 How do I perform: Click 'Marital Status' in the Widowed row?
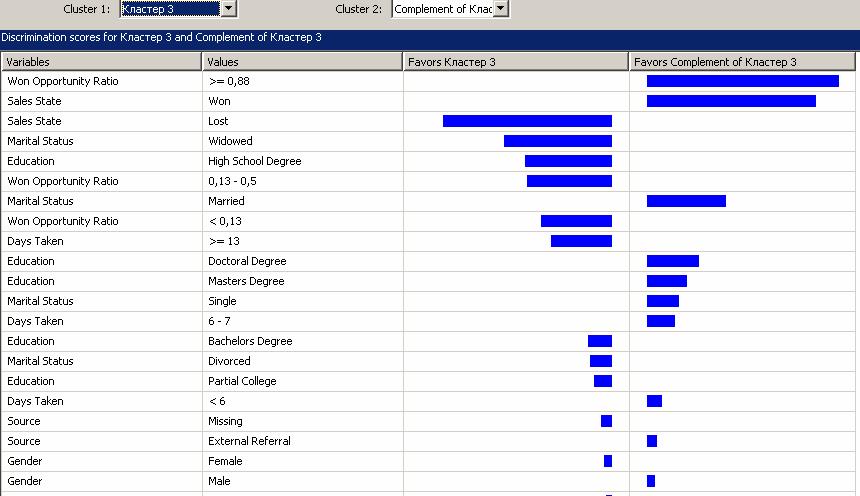(x=40, y=141)
